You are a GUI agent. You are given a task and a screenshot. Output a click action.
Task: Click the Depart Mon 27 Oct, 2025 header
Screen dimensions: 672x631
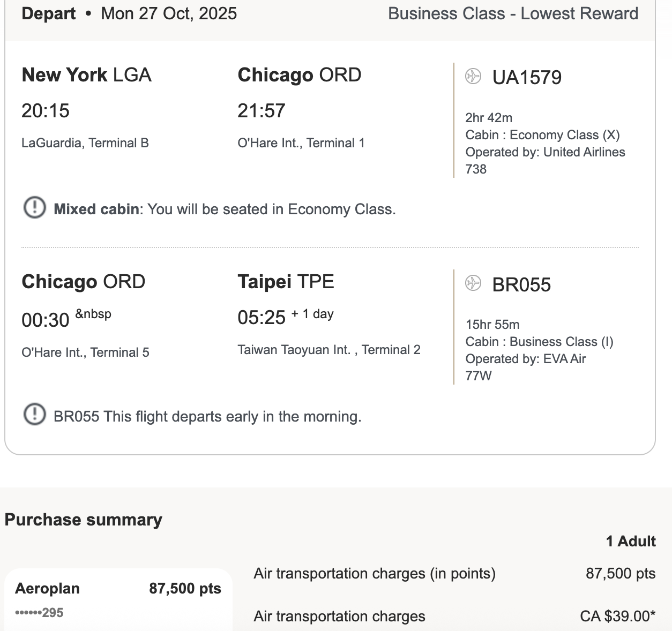pos(129,13)
